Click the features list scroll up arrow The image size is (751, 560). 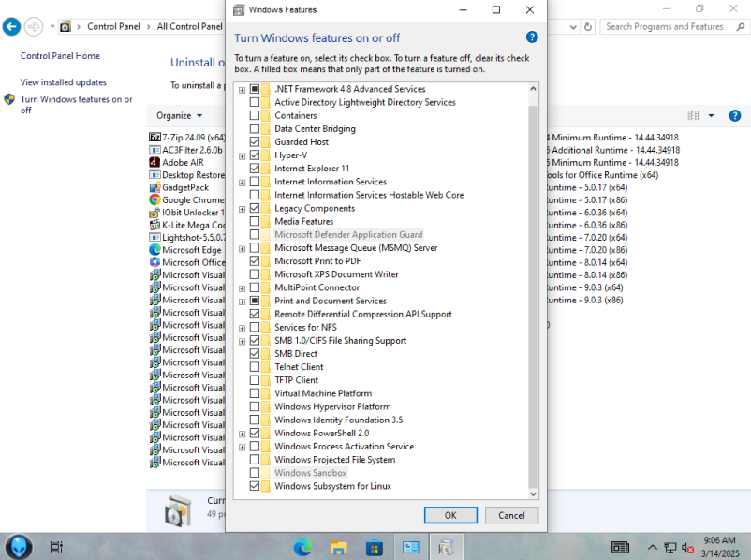click(533, 89)
